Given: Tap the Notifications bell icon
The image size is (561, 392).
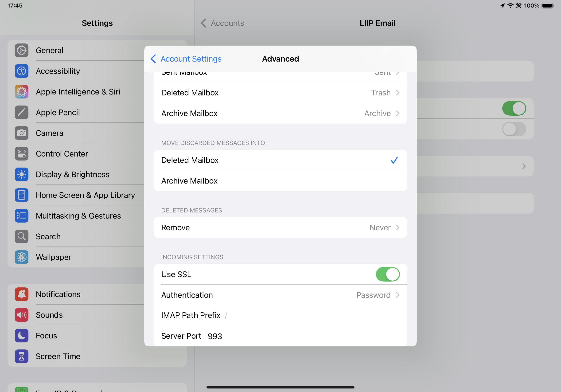Looking at the screenshot, I should tap(22, 294).
